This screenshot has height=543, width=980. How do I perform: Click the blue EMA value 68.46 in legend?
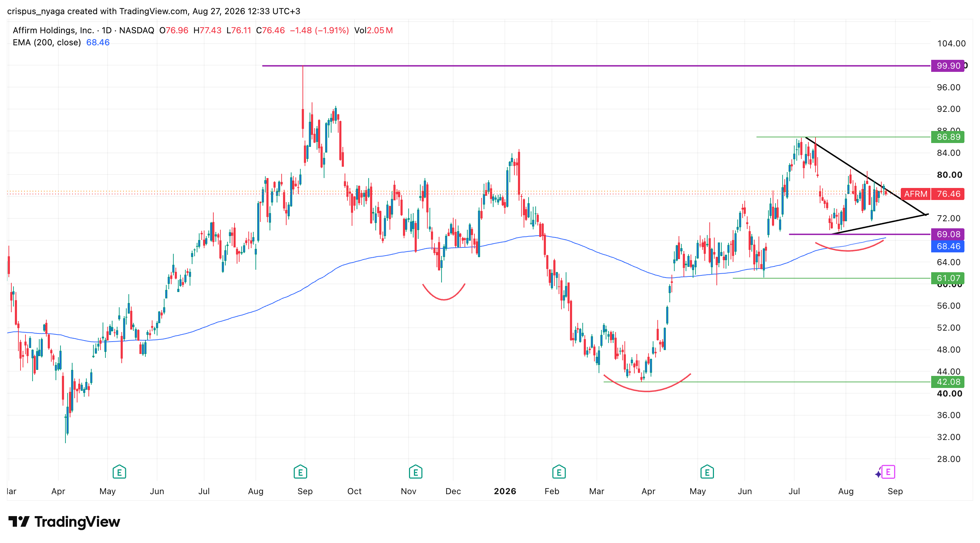(98, 42)
